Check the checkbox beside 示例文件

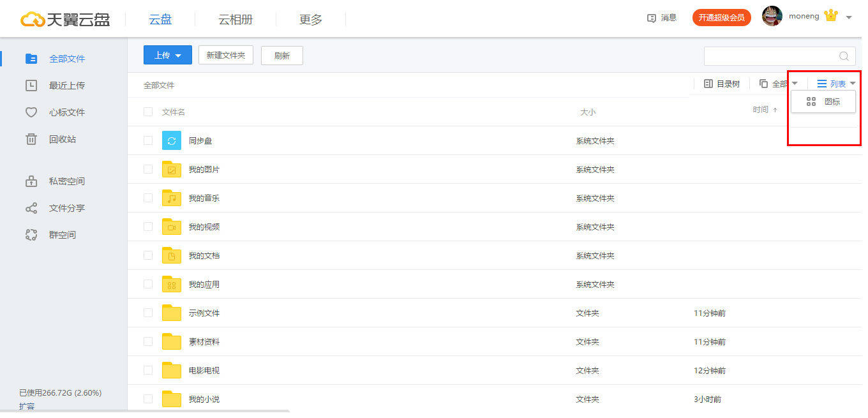click(147, 313)
